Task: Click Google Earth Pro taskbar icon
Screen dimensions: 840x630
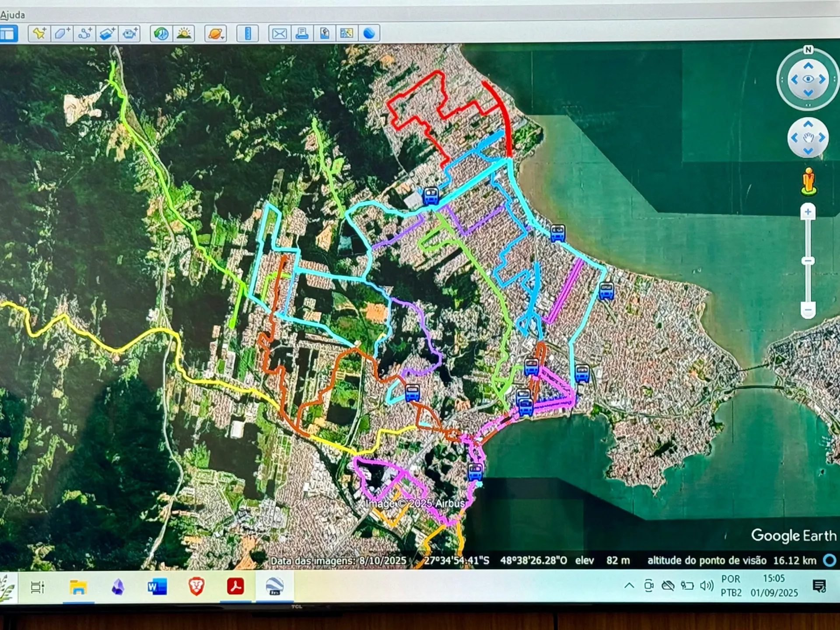Action: pos(275,586)
